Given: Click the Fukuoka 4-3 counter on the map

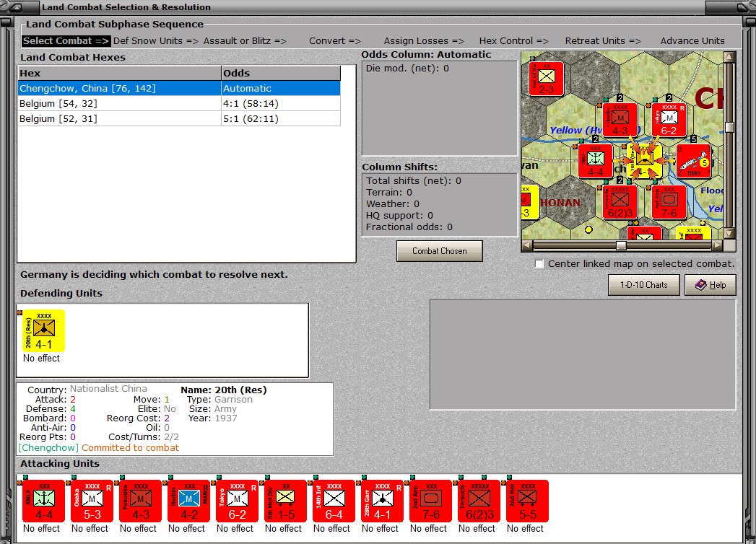Looking at the screenshot, I should point(620,120).
